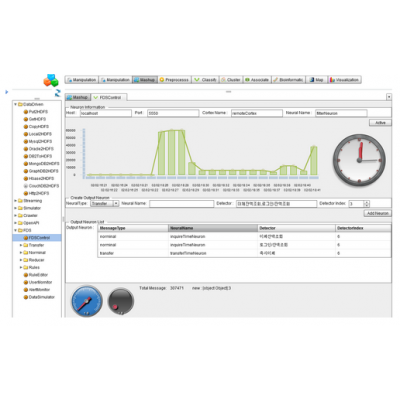This screenshot has width=400, height=400.
Task: Click the analog clock widget
Action: (x=359, y=160)
